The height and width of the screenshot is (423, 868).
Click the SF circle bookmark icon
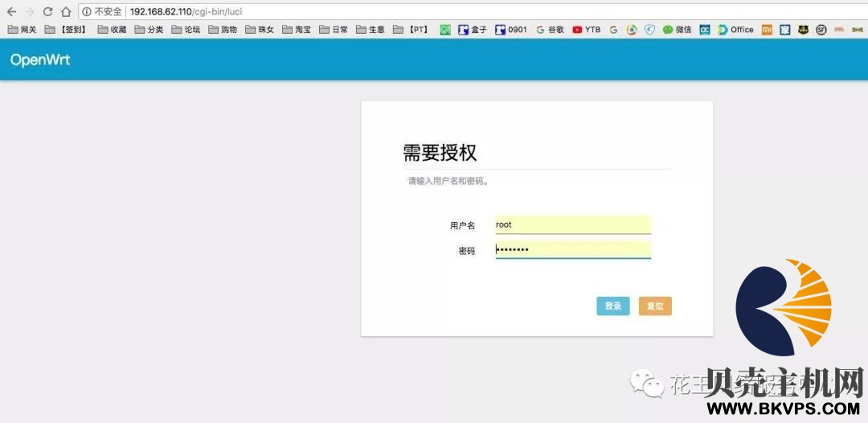[x=821, y=30]
